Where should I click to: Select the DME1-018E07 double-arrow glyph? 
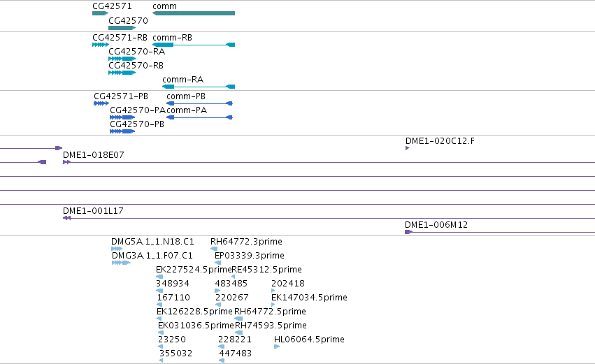pyautogui.click(x=67, y=162)
